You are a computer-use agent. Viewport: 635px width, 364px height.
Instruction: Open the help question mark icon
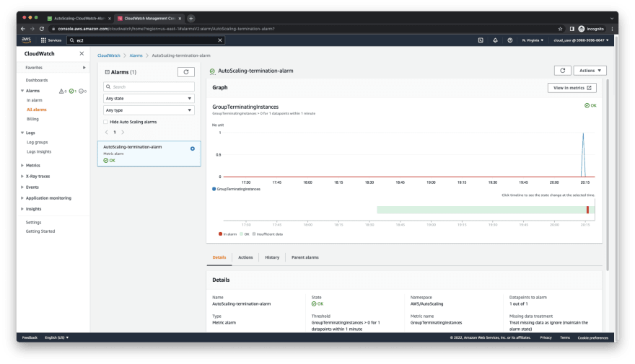509,40
